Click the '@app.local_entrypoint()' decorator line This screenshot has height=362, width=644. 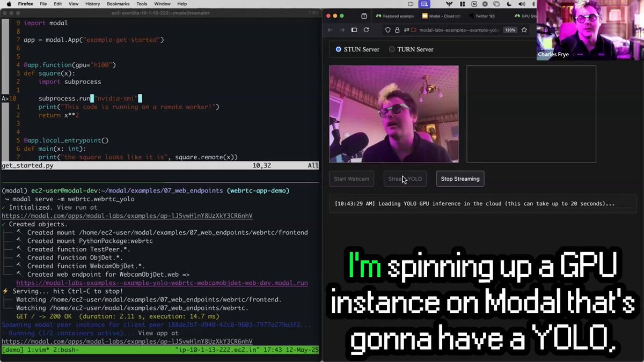[x=66, y=141]
